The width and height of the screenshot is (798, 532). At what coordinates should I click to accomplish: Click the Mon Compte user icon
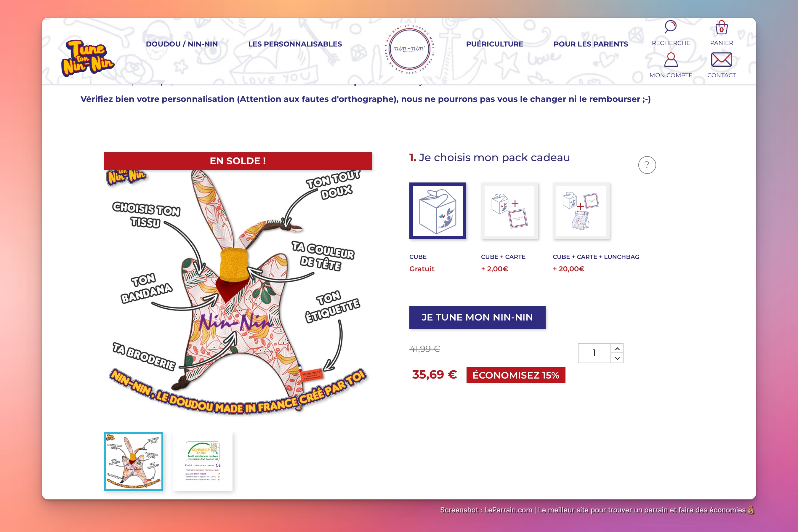tap(671, 60)
